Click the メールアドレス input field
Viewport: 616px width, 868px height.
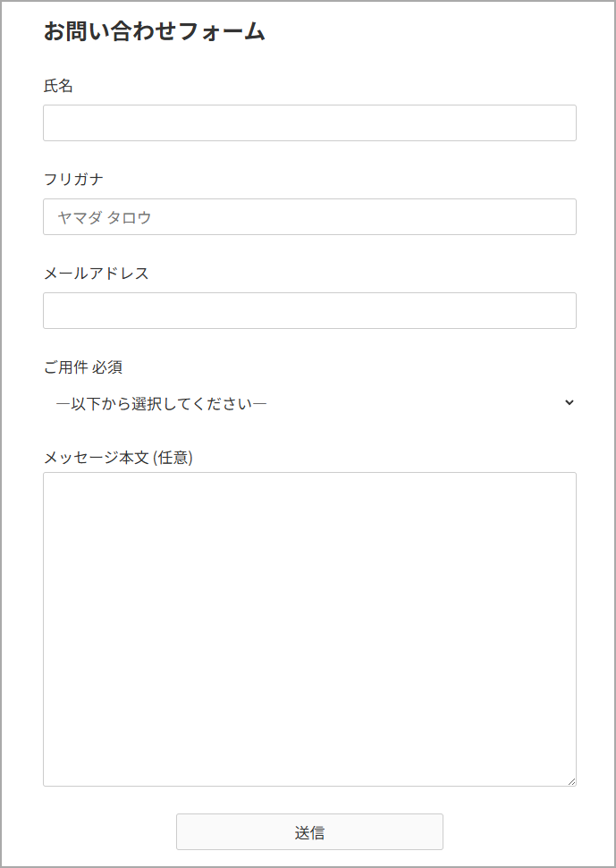click(309, 311)
